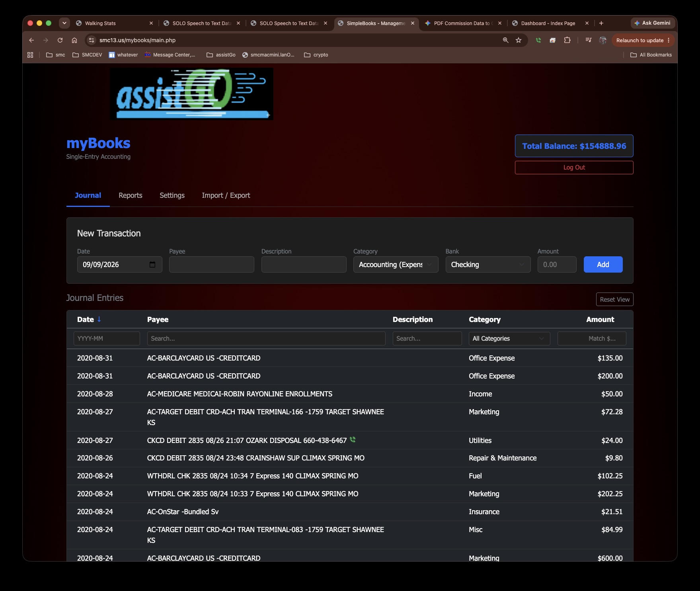Open the smc bookmarks folder
Screen dimensions: 700x591
(x=56, y=55)
